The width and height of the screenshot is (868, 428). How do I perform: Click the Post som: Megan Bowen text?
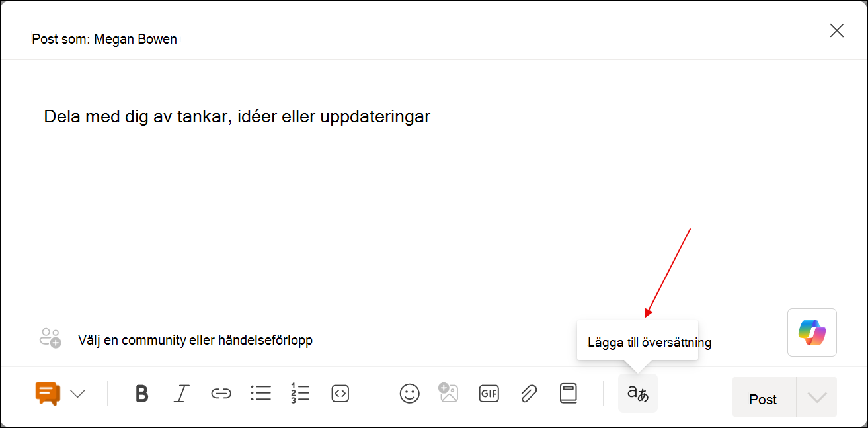point(104,39)
